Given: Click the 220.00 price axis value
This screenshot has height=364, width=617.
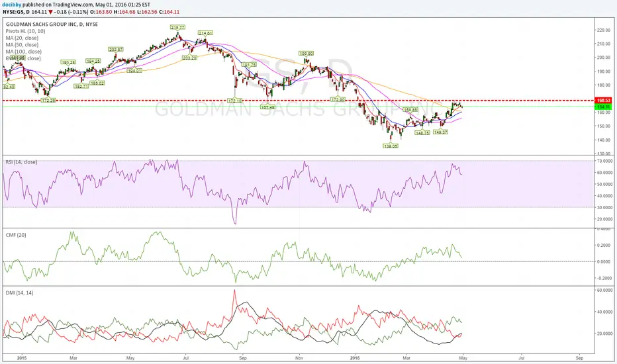Looking at the screenshot, I should point(603,30).
